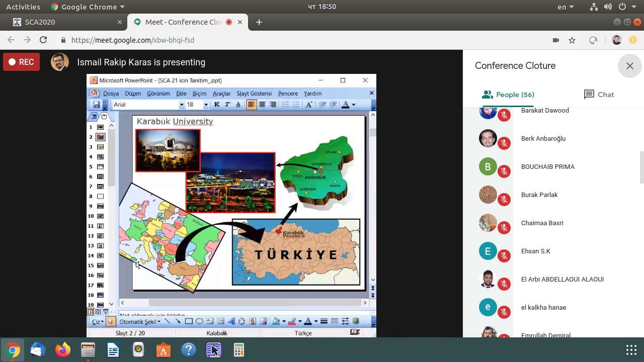Open the 'en' keyboard language dropdown
The image size is (644, 362).
tap(566, 7)
